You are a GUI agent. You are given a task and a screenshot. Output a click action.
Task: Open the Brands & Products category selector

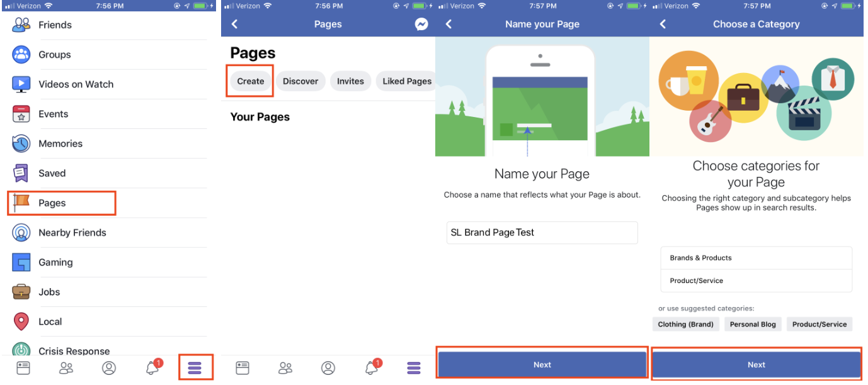pos(757,258)
